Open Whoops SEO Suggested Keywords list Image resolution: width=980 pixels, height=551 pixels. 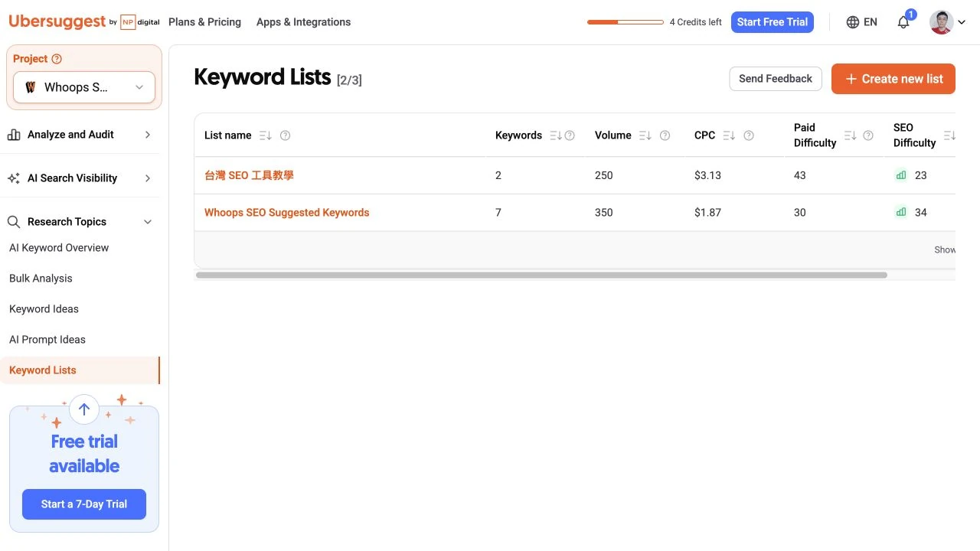tap(286, 213)
